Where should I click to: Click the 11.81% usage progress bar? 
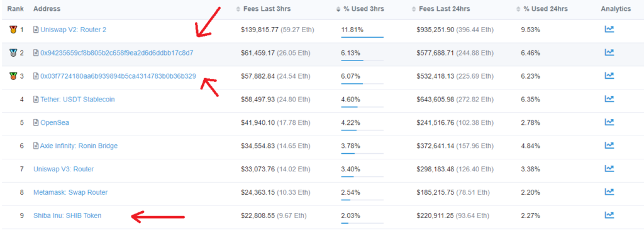coord(362,37)
